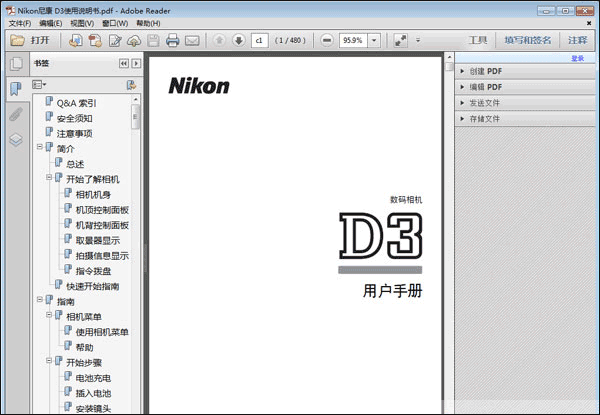This screenshot has width=600, height=415.
Task: Open the zoom percentage dropdown
Action: [375, 41]
